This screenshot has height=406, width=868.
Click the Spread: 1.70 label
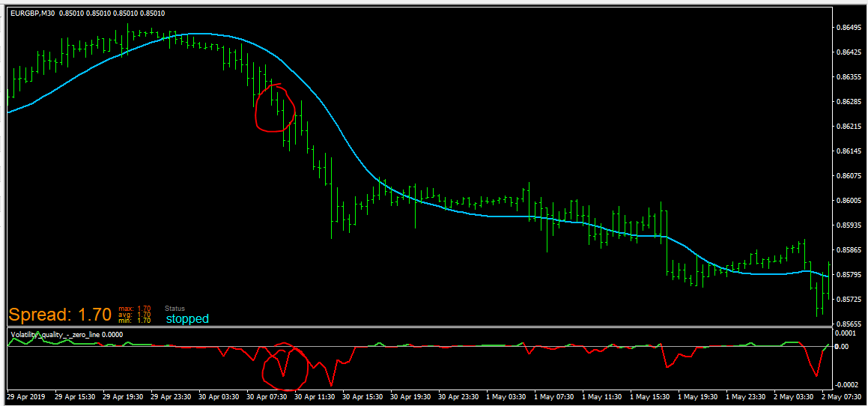click(60, 315)
